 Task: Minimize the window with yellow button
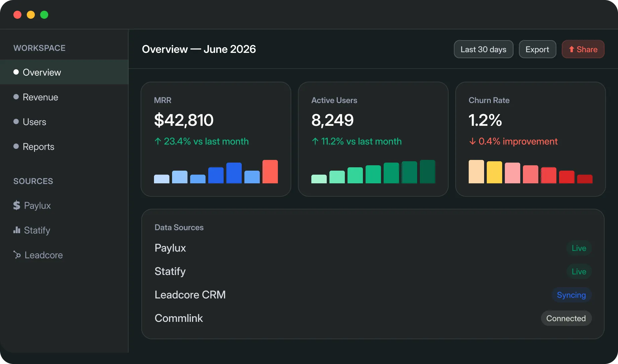(x=31, y=15)
